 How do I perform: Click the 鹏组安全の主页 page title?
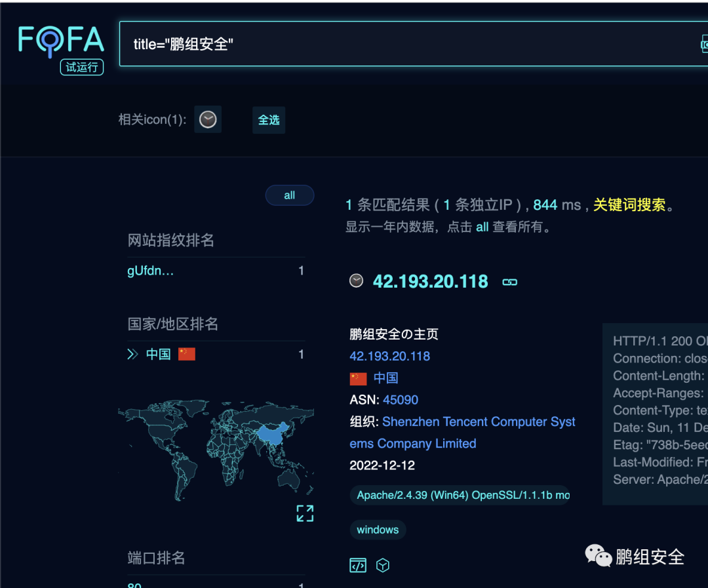click(394, 334)
